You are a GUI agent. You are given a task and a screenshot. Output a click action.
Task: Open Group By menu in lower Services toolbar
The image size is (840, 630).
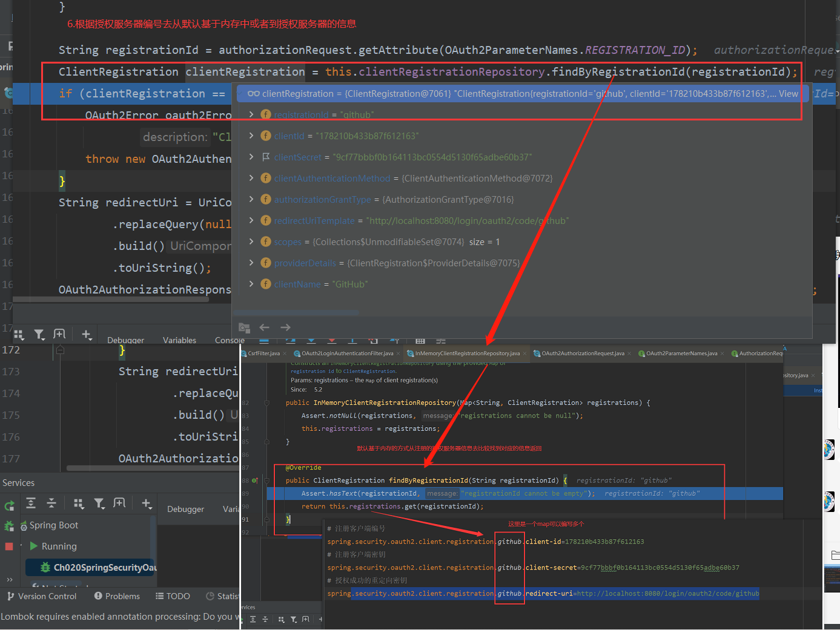[79, 503]
